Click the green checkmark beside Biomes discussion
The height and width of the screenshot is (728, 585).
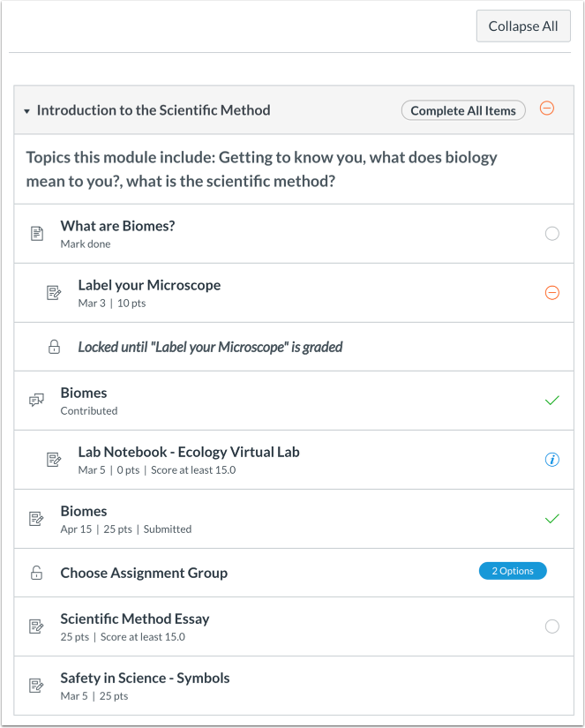(552, 399)
